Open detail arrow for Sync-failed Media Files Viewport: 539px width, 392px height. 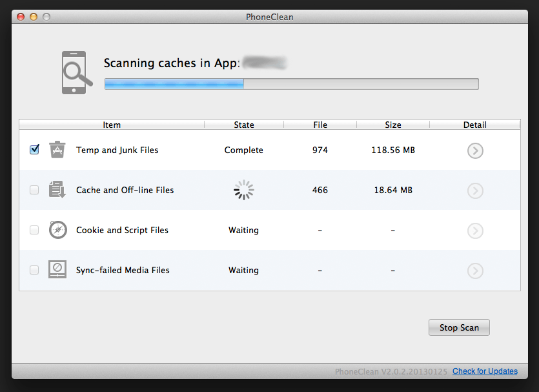tap(475, 271)
